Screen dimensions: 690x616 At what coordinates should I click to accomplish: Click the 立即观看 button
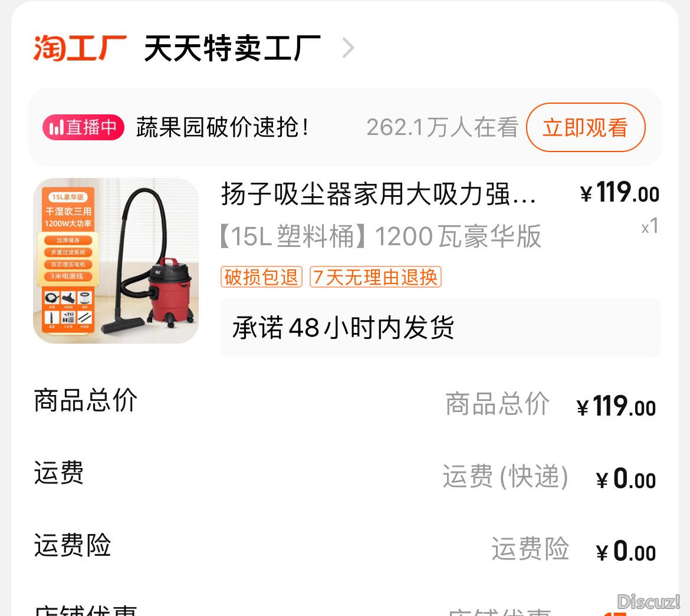coord(586,127)
